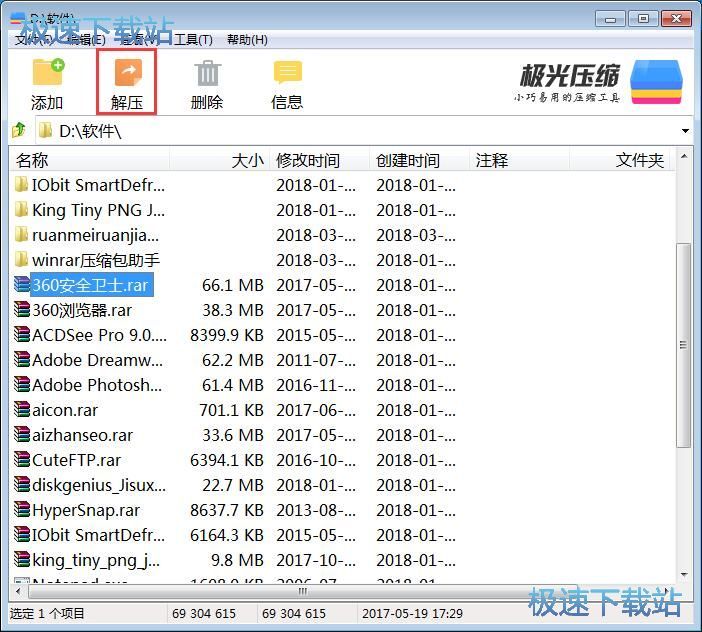Sort by 大小 column header

click(x=219, y=160)
